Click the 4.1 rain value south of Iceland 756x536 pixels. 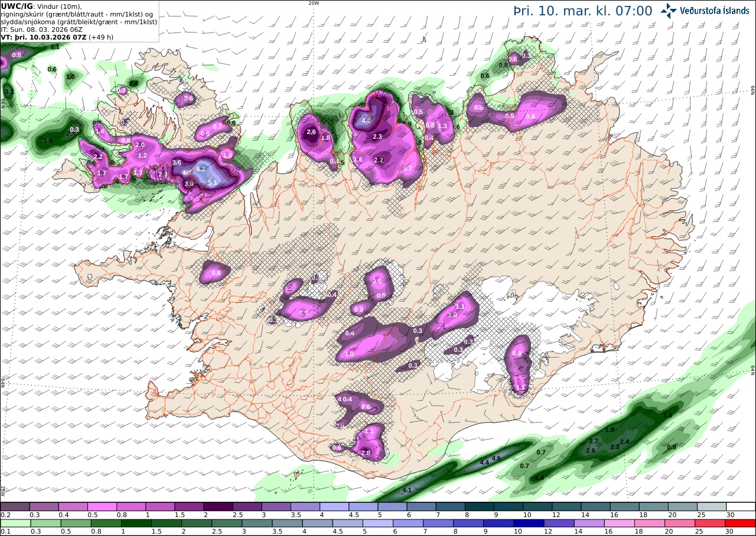(x=407, y=491)
